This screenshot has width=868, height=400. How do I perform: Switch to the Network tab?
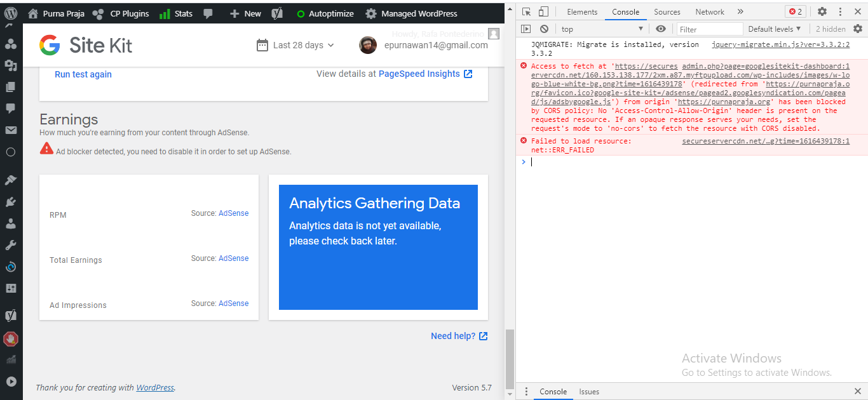click(710, 12)
